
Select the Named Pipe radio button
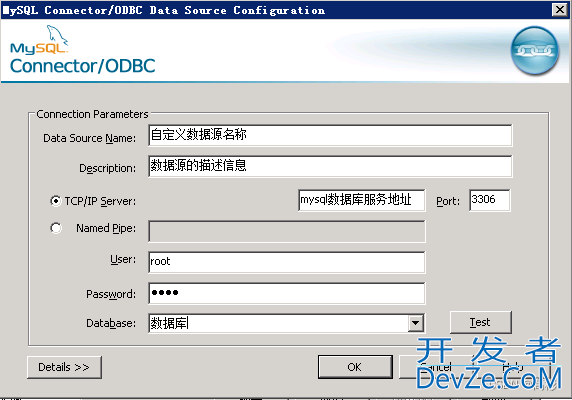coord(56,228)
